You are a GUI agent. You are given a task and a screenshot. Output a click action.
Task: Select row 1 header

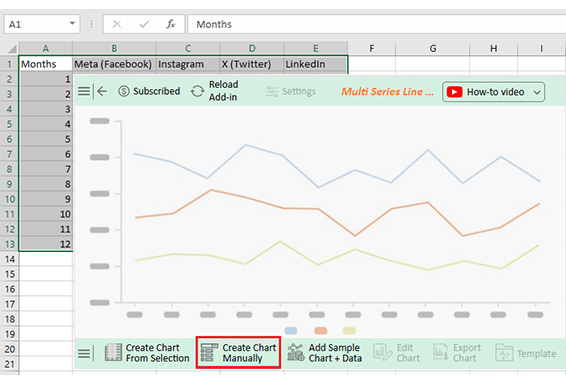tap(9, 64)
